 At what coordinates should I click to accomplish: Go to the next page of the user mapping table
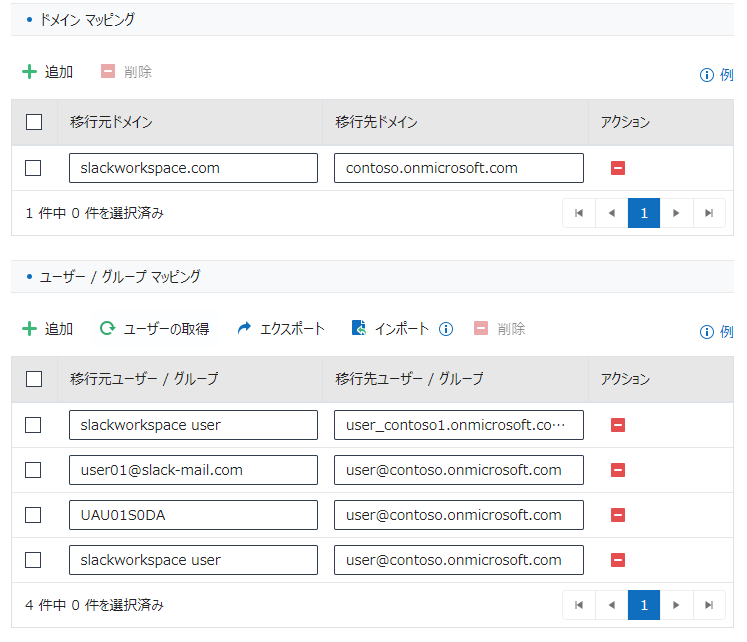pyautogui.click(x=676, y=605)
